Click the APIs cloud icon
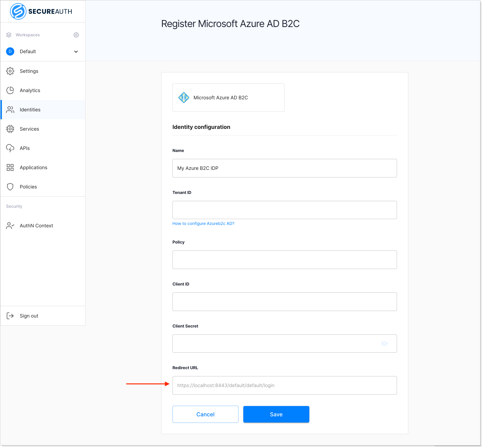This screenshot has width=483, height=448. [10, 148]
